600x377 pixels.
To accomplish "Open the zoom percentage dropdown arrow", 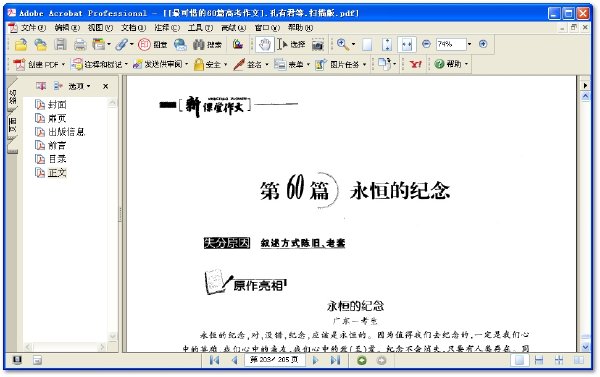I will pyautogui.click(x=470, y=44).
